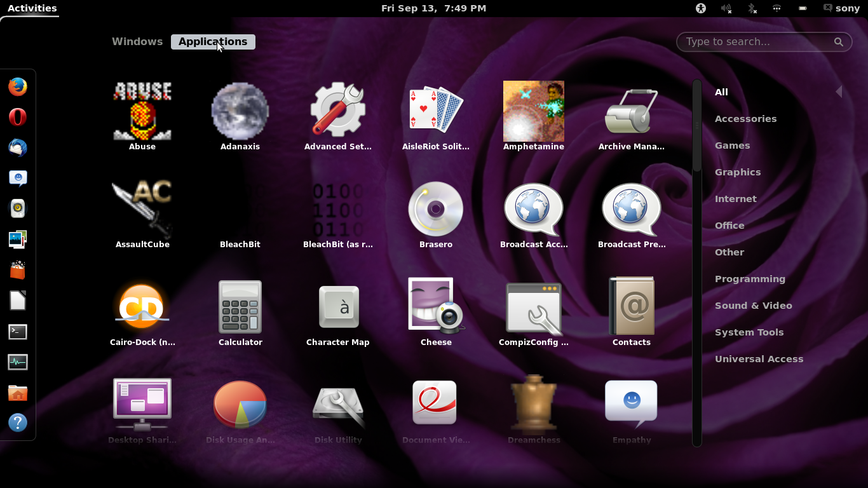The image size is (868, 488).
Task: Open the Calculator app
Action: [240, 306]
